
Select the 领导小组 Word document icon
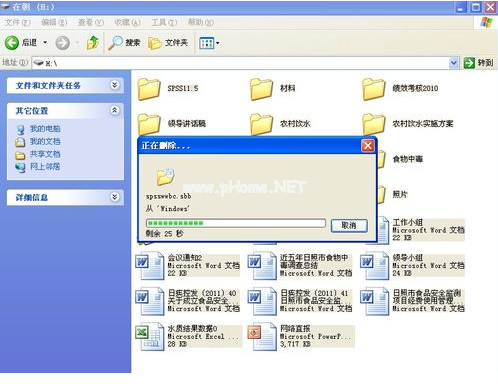[x=374, y=266]
